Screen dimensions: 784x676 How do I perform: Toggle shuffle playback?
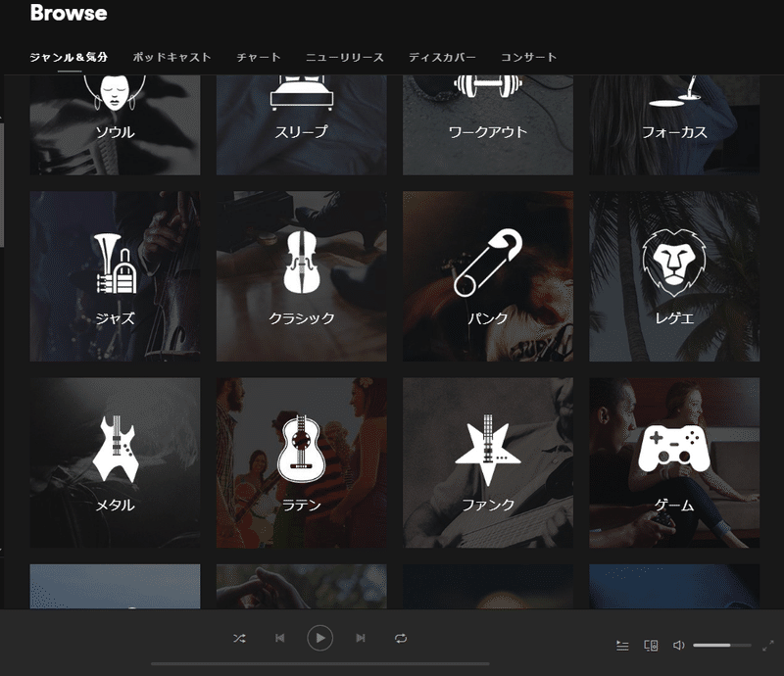239,638
